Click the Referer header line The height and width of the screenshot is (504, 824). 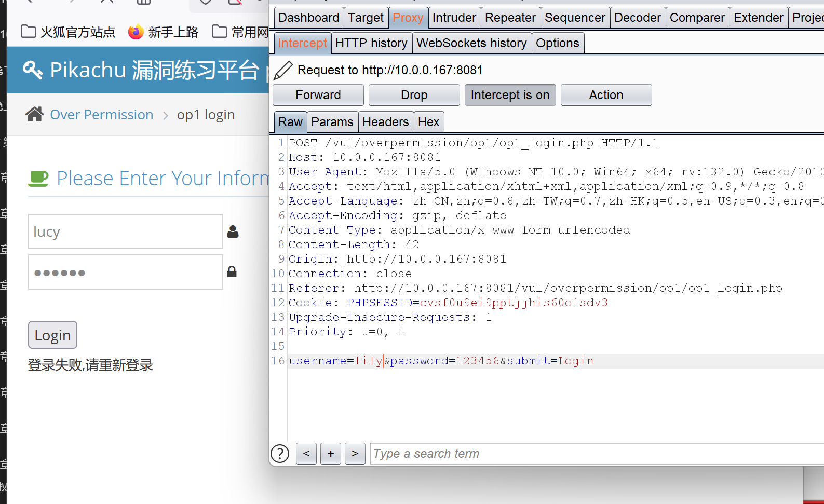(535, 288)
